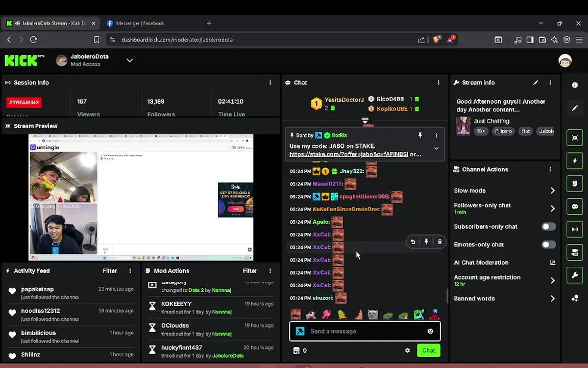Open Session Info options menu
Viewport: 588px width, 368px height.
point(270,83)
